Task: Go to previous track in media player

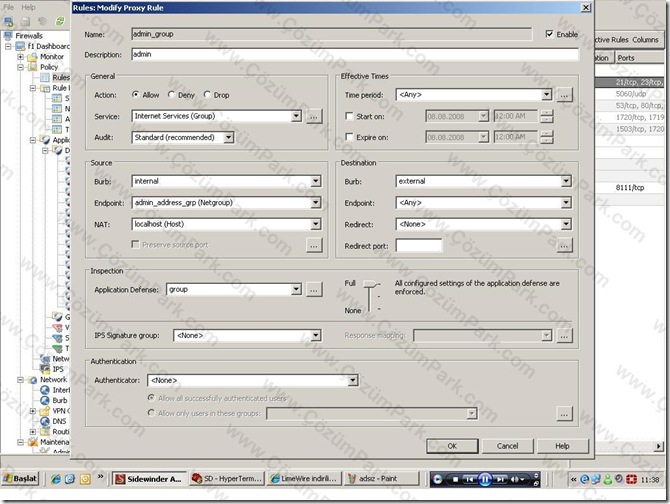Action: [469, 479]
